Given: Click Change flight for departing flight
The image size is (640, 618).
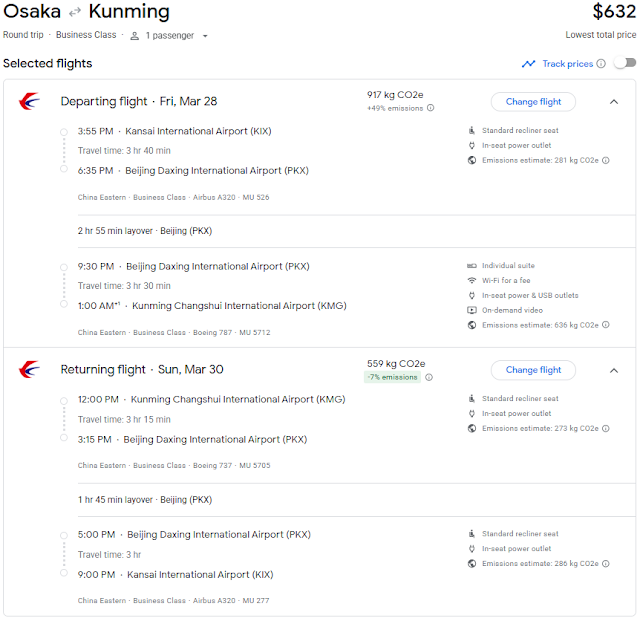Looking at the screenshot, I should pyautogui.click(x=533, y=101).
